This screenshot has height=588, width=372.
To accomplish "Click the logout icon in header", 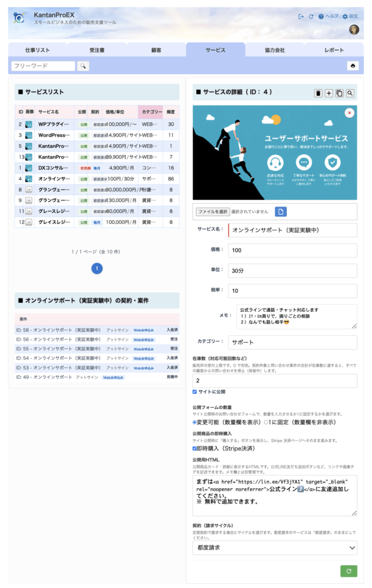I will click(x=301, y=17).
